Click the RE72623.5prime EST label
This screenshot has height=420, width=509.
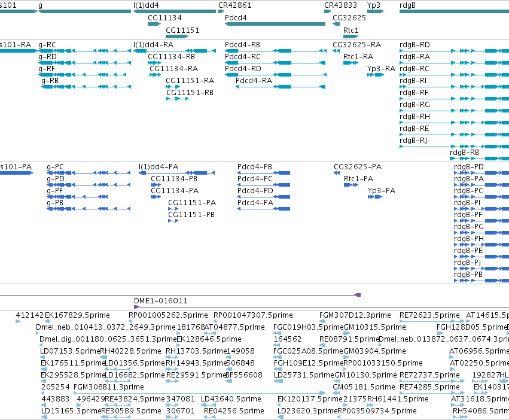pos(429,315)
